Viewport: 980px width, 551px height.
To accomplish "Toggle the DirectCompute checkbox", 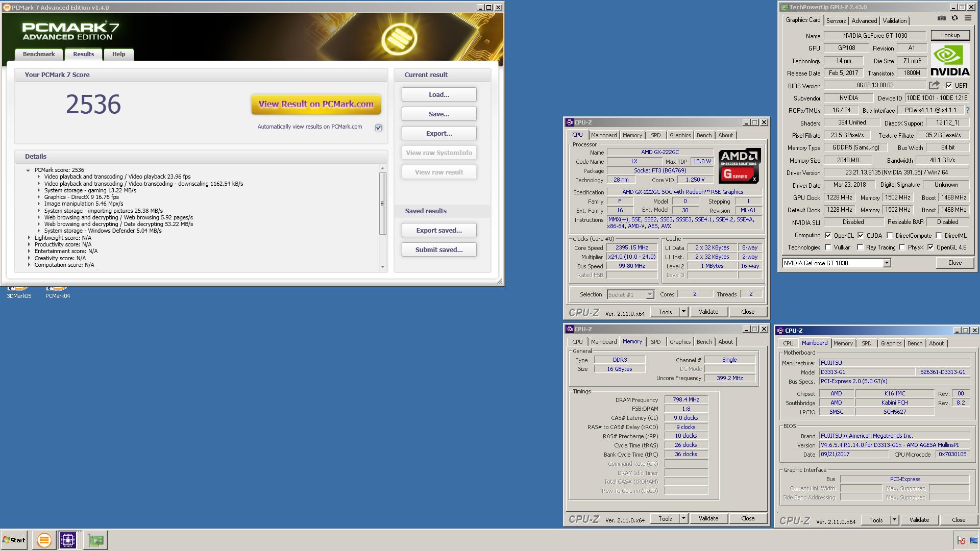I will click(x=890, y=235).
